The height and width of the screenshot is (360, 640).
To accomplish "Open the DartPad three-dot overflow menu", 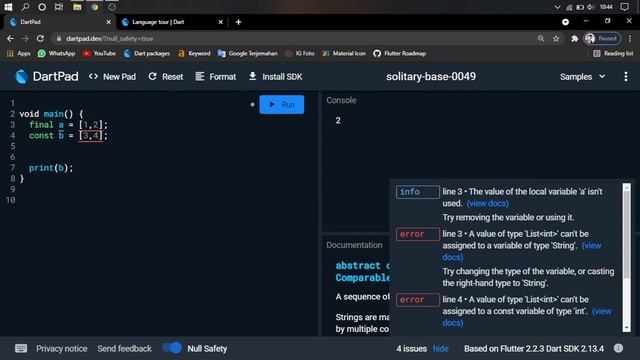I will pyautogui.click(x=626, y=77).
